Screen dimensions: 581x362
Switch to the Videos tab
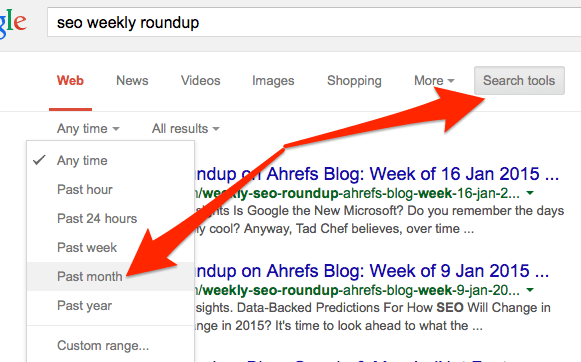tap(200, 80)
